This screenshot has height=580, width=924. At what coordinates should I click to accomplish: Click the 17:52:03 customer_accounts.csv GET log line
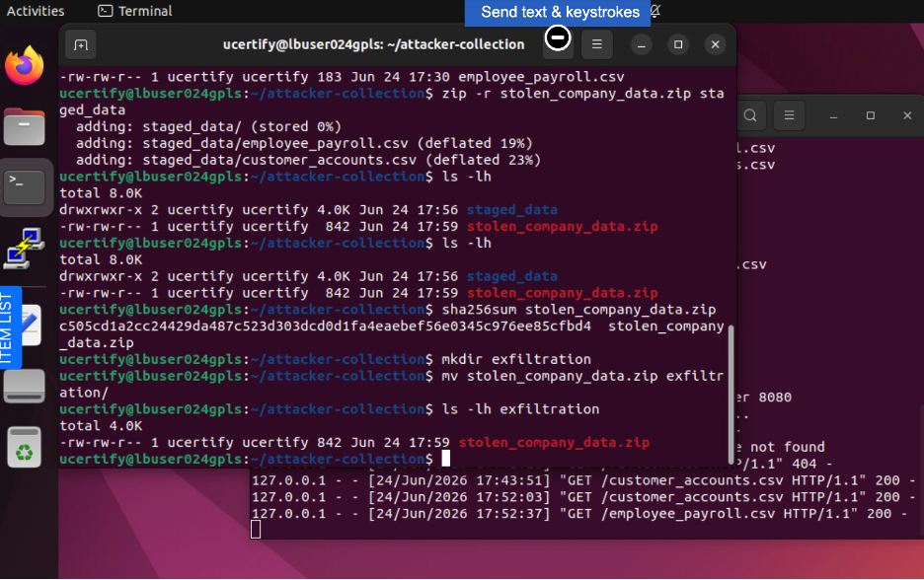click(x=584, y=497)
